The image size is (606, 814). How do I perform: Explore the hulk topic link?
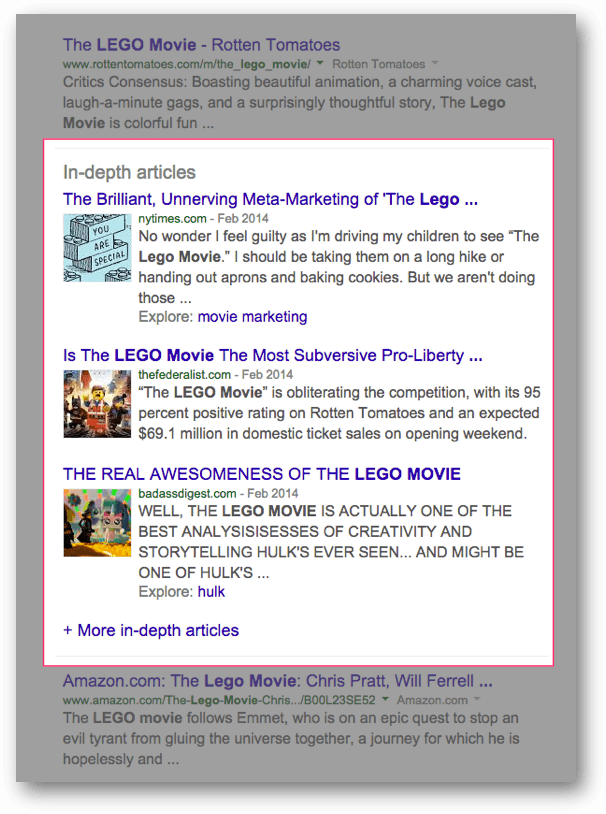point(211,592)
